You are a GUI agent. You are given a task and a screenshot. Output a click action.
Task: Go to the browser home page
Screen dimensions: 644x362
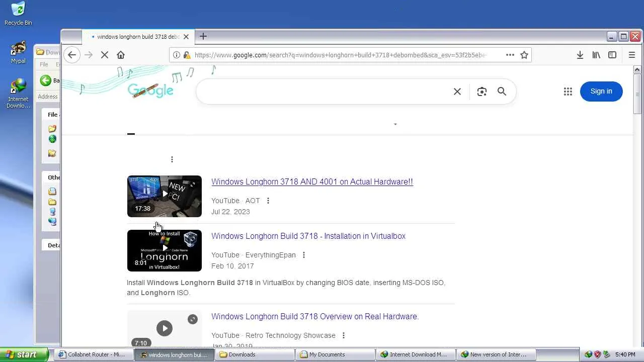(121, 55)
